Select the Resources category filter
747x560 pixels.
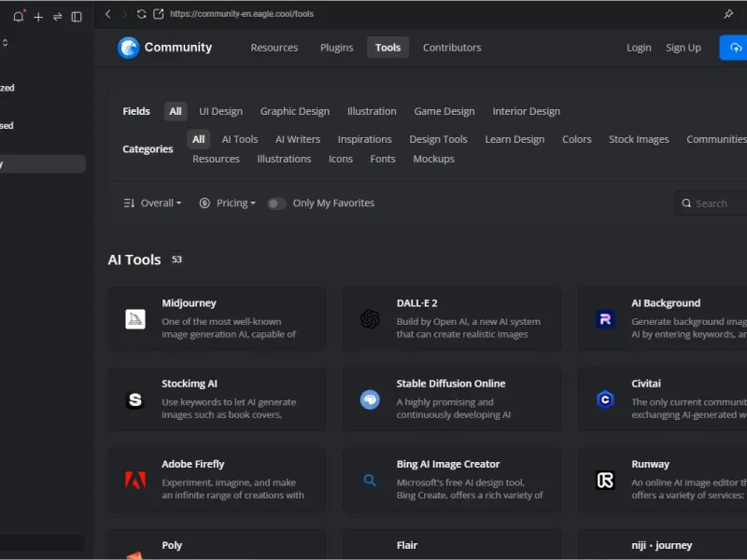[x=216, y=159]
